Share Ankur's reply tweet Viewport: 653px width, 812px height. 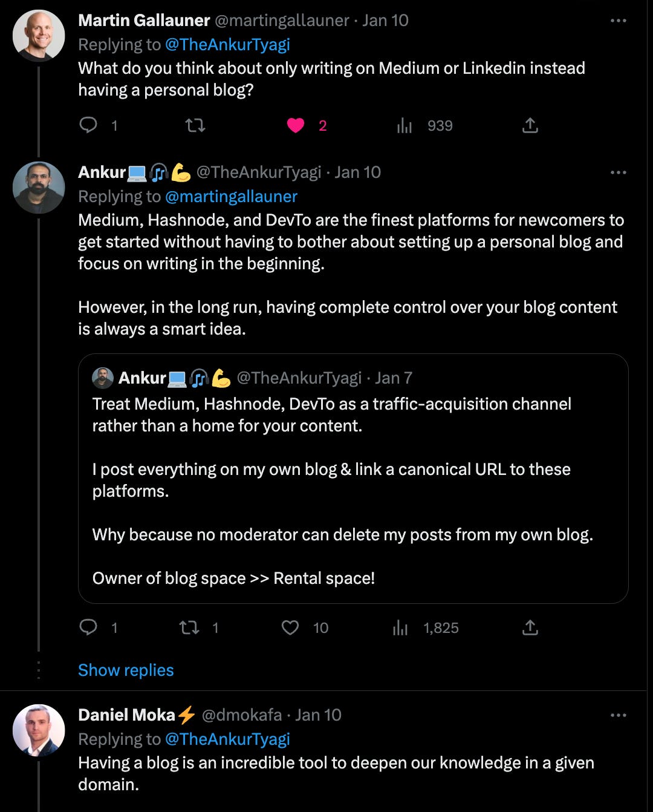click(530, 627)
